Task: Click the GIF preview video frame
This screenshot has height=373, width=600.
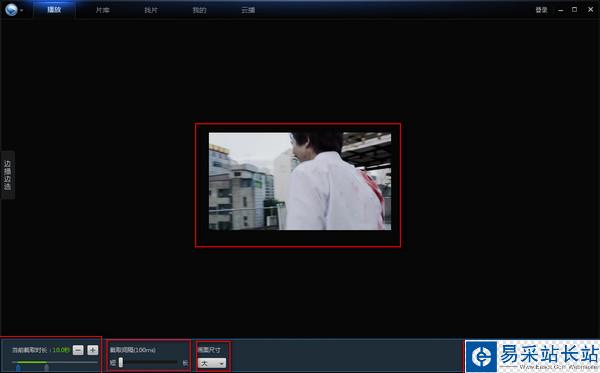Action: tap(300, 181)
